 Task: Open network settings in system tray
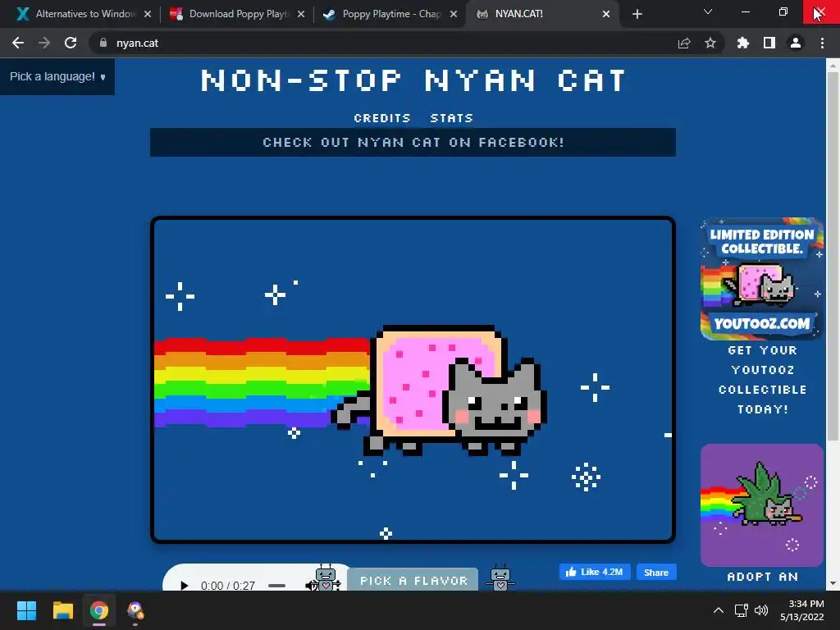coord(741,610)
